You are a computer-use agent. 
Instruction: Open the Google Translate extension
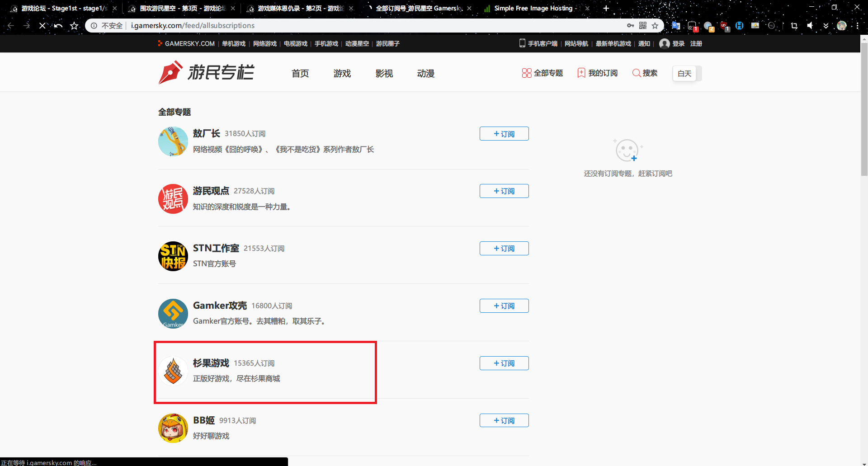click(x=676, y=26)
